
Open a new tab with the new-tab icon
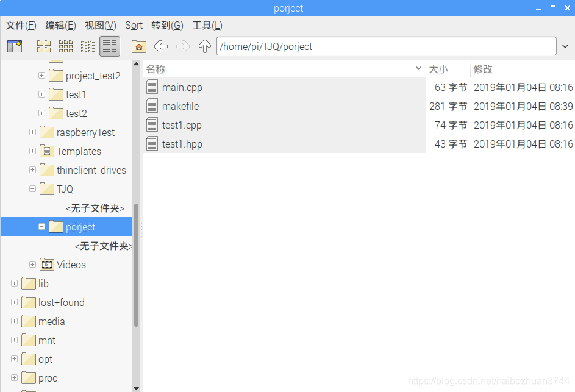tap(15, 46)
